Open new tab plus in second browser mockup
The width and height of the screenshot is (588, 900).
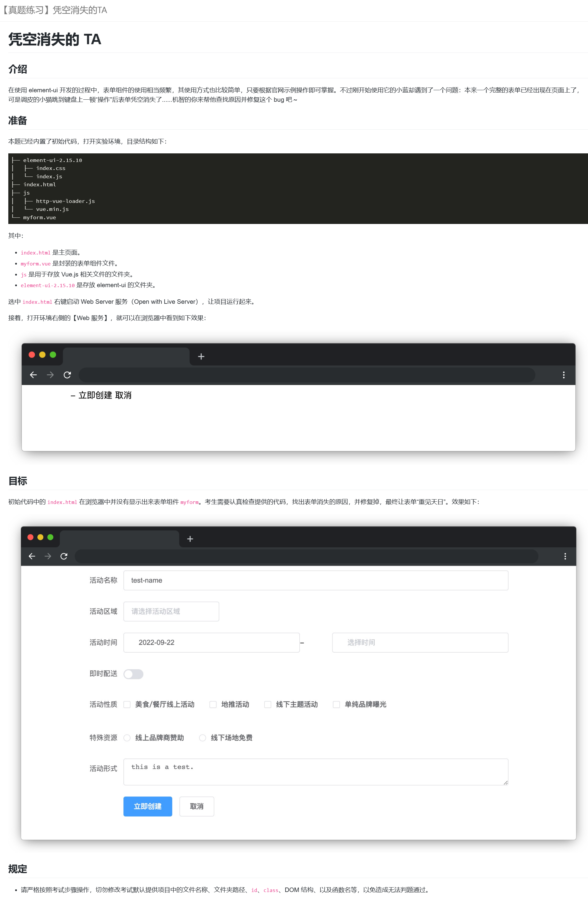(x=190, y=538)
